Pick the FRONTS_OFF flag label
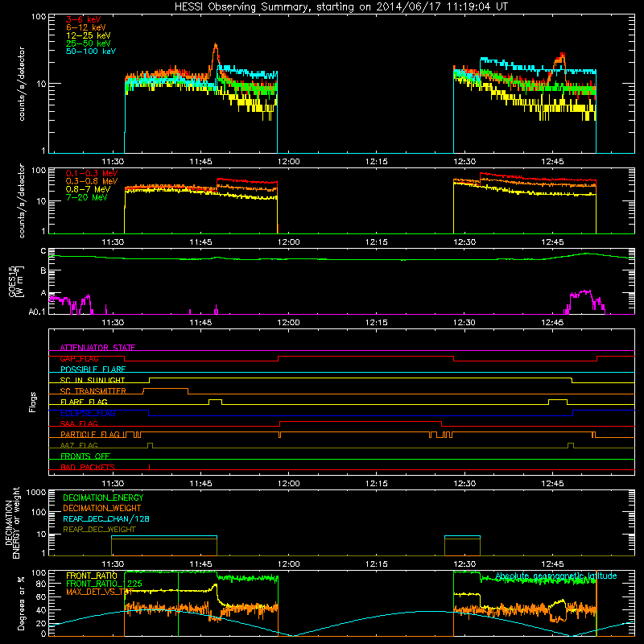Screen dimensions: 644x644 coord(85,456)
